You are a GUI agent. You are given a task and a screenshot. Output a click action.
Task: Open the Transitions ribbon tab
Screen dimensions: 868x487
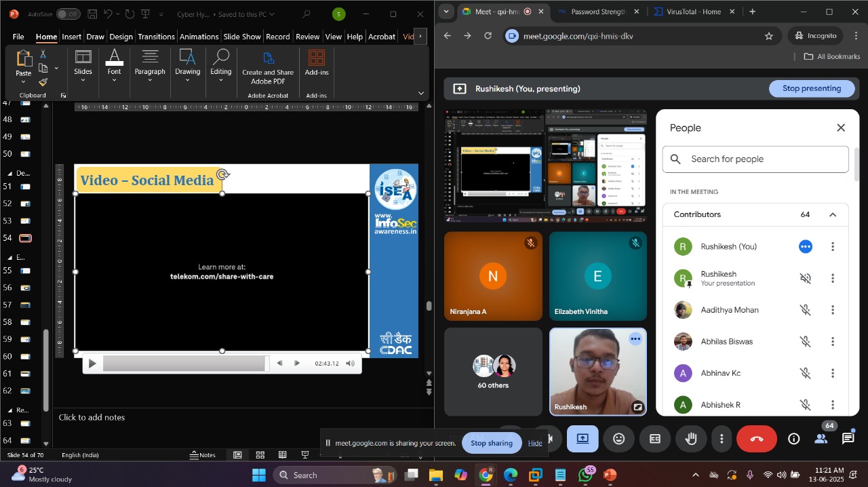click(156, 37)
